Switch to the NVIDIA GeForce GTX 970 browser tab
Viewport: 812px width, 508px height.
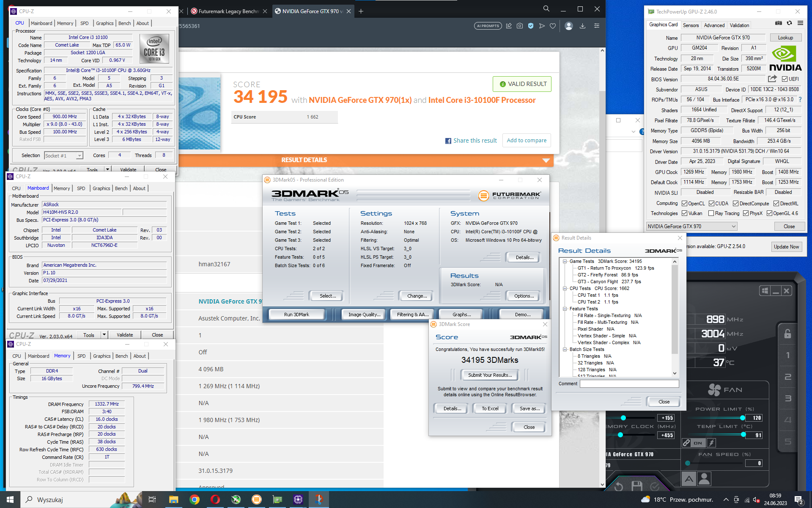coord(313,11)
